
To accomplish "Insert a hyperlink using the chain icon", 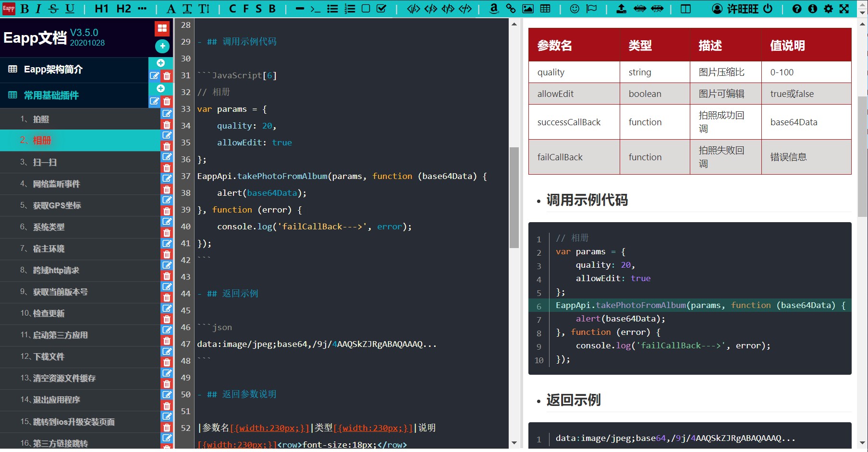I will [511, 9].
